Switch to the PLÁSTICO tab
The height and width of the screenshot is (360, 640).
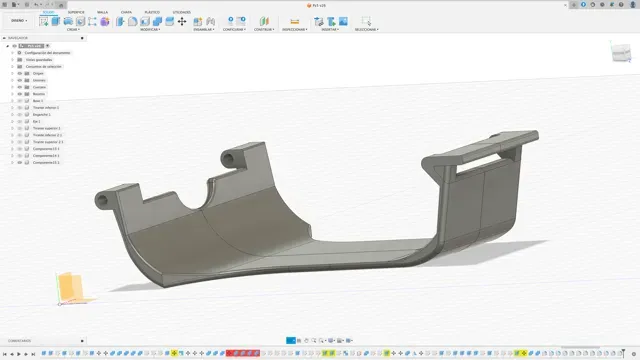pyautogui.click(x=152, y=12)
